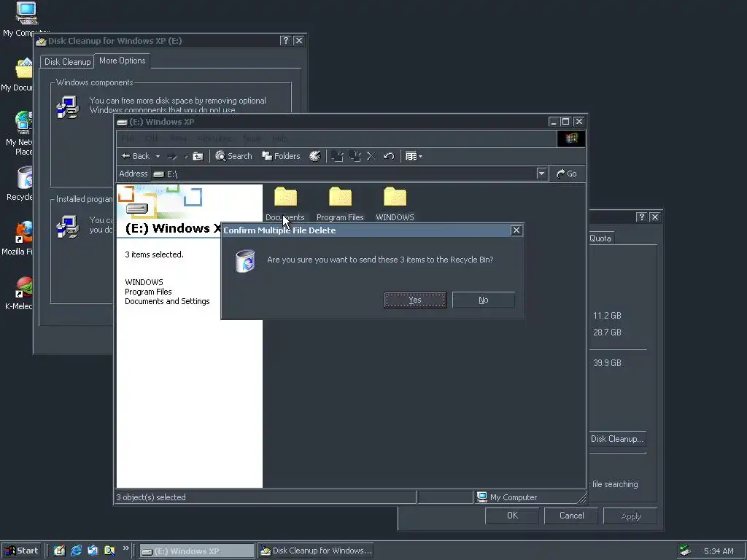Image resolution: width=747 pixels, height=560 pixels.
Task: Open the Back history dropdown arrow
Action: click(x=158, y=156)
